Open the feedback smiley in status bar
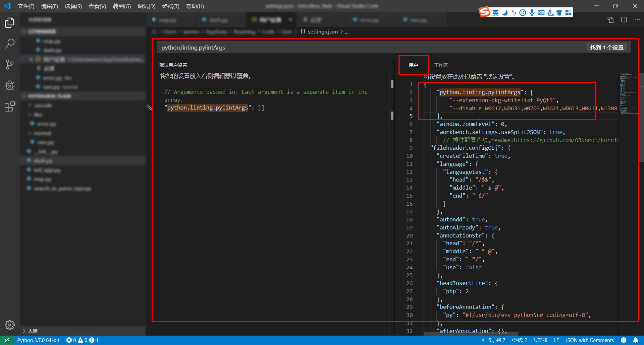 [623, 340]
